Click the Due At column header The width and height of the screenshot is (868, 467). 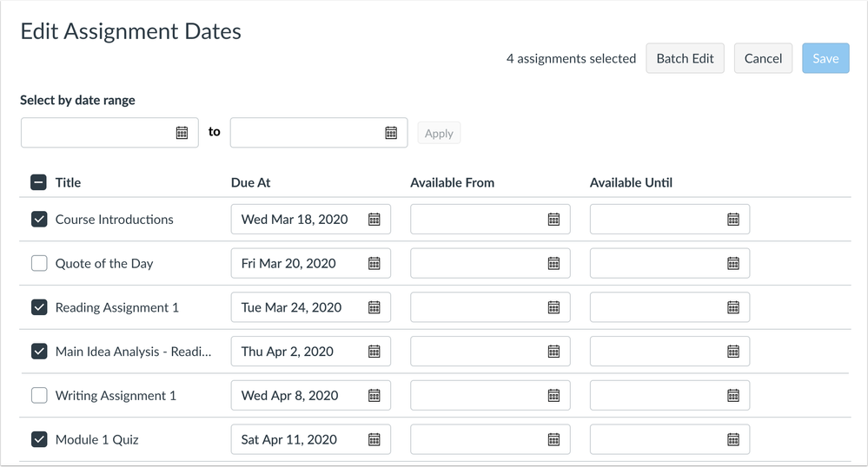pos(250,182)
